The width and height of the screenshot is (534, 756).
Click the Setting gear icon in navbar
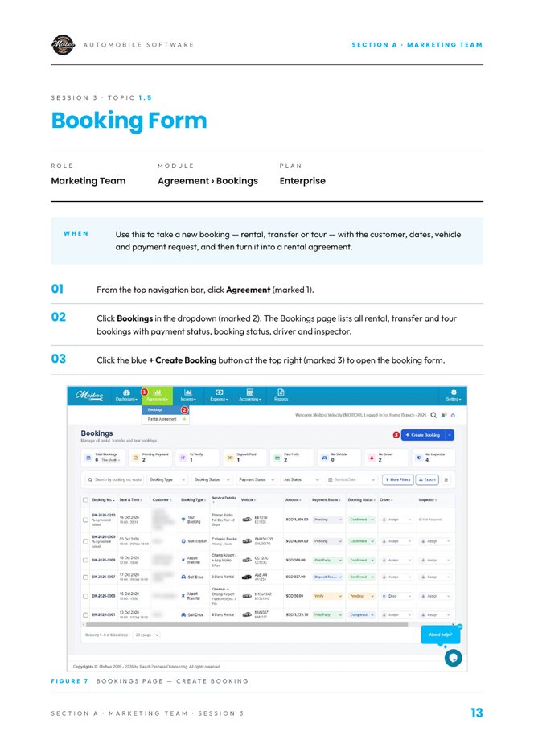453,392
